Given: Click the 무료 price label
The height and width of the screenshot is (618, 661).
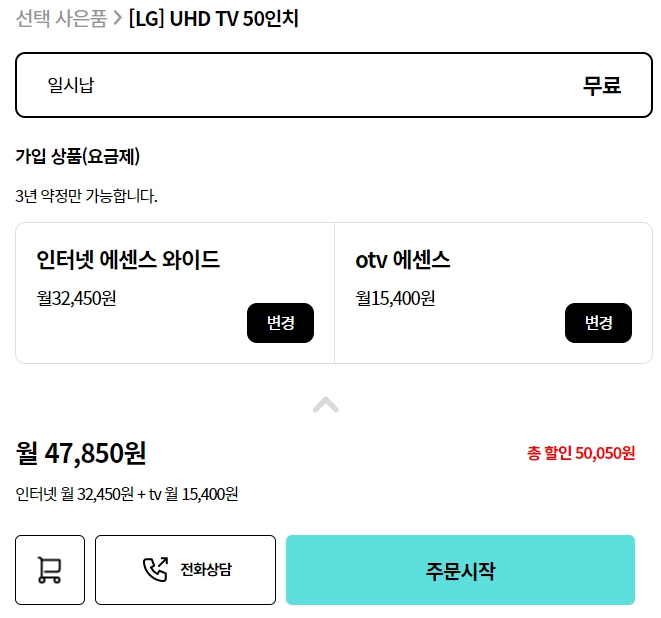Looking at the screenshot, I should [602, 85].
